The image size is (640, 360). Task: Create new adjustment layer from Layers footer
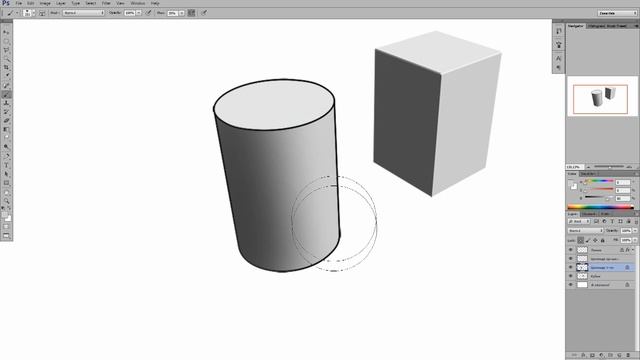tap(601, 356)
